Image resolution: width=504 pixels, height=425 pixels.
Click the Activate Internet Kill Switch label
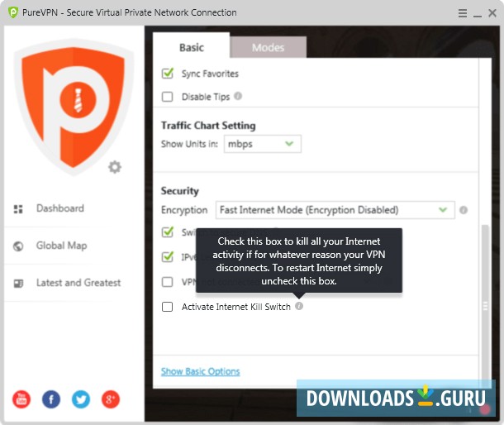236,307
